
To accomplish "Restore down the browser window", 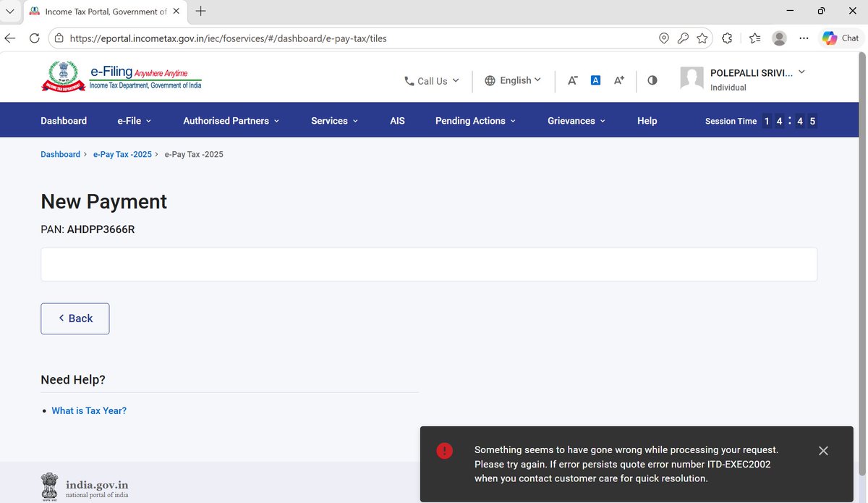I will point(821,11).
